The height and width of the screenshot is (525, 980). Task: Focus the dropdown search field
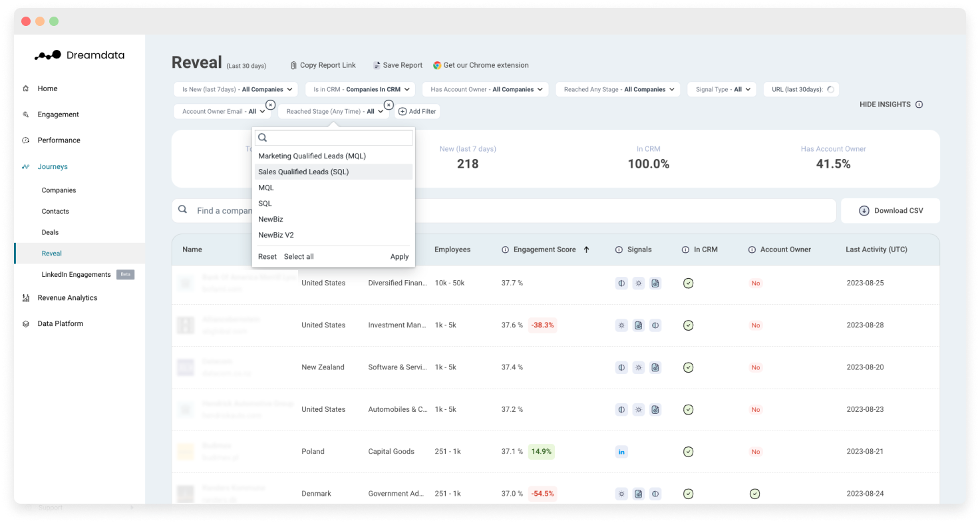(x=333, y=138)
